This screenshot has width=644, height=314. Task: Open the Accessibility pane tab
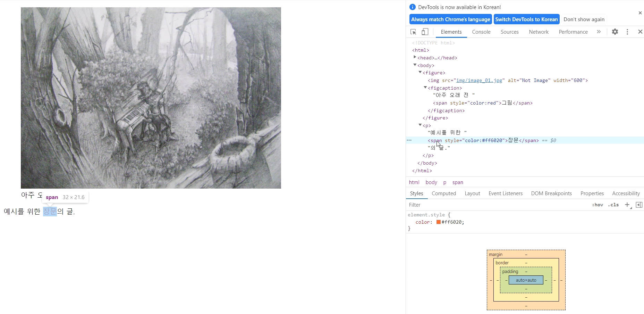coord(626,193)
